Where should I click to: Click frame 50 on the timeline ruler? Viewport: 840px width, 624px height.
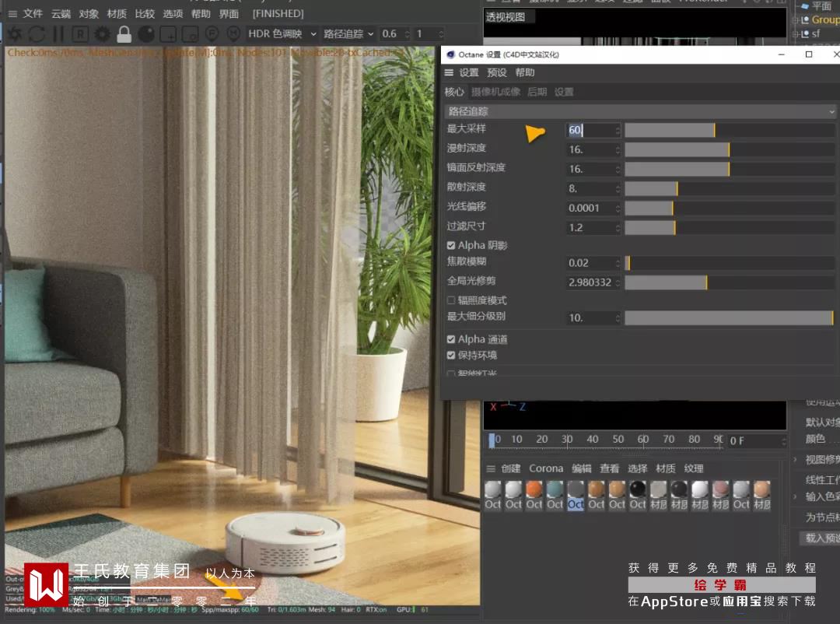click(x=618, y=439)
